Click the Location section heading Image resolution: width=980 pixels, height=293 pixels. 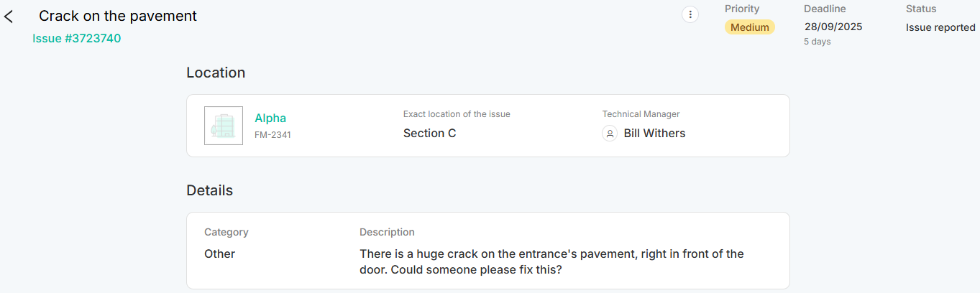pyautogui.click(x=216, y=73)
